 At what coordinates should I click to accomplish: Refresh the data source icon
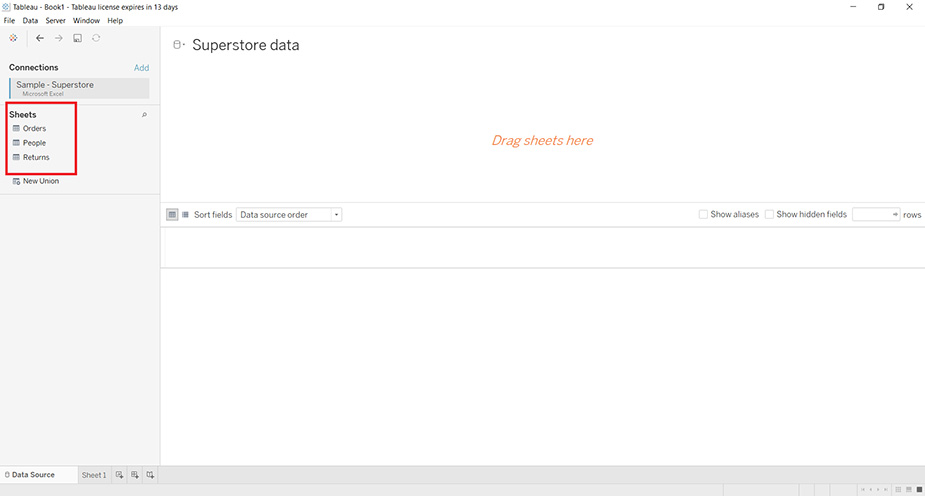point(96,38)
